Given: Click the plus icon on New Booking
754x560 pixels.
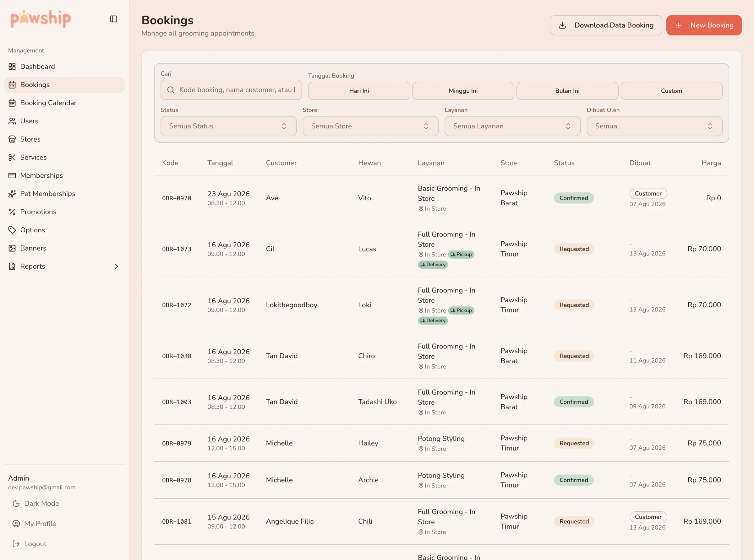Looking at the screenshot, I should 678,25.
